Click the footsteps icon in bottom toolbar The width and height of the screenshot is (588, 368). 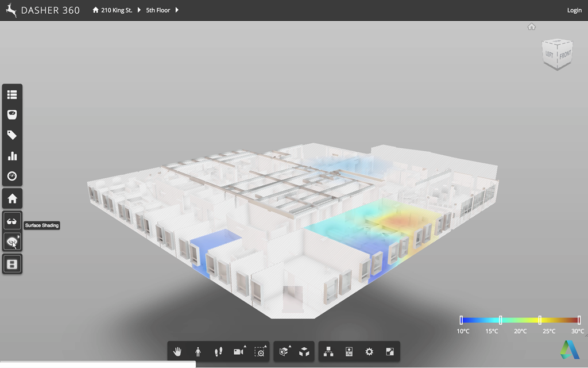(218, 352)
